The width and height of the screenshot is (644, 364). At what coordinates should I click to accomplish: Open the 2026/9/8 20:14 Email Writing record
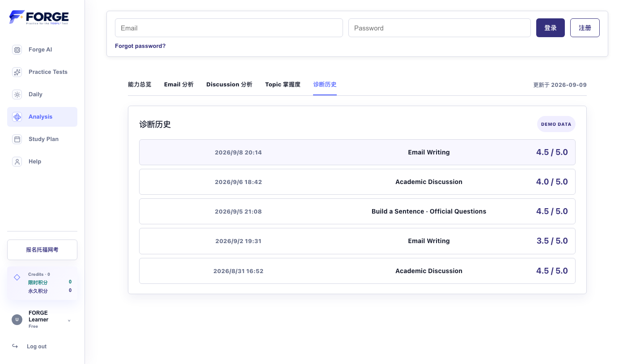coord(357,152)
